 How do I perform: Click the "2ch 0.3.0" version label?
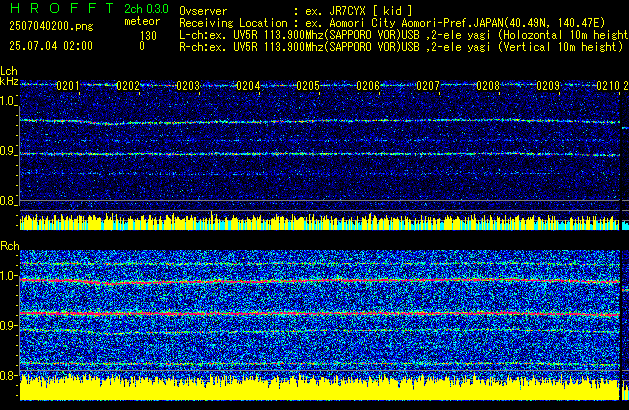tap(146, 9)
